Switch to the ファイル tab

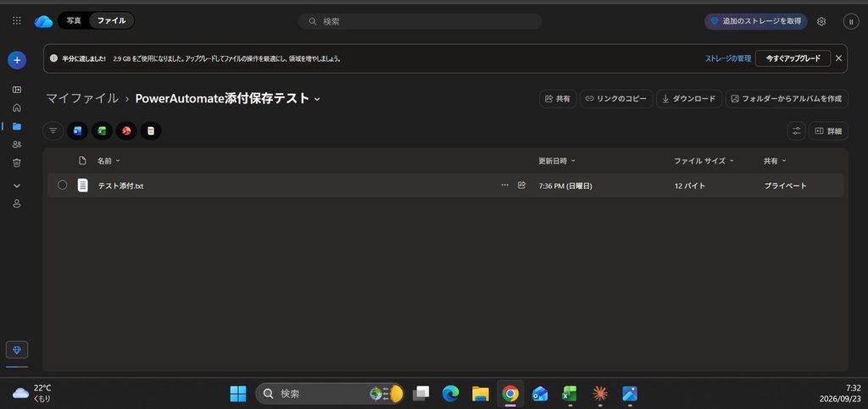click(x=111, y=20)
